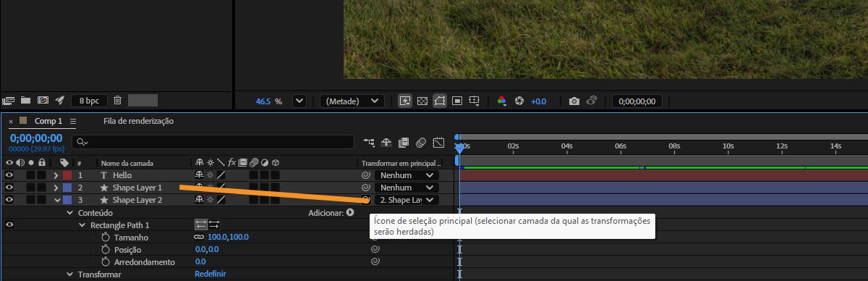
Task: Collapse Shape Layer 2 properties
Action: 56,200
